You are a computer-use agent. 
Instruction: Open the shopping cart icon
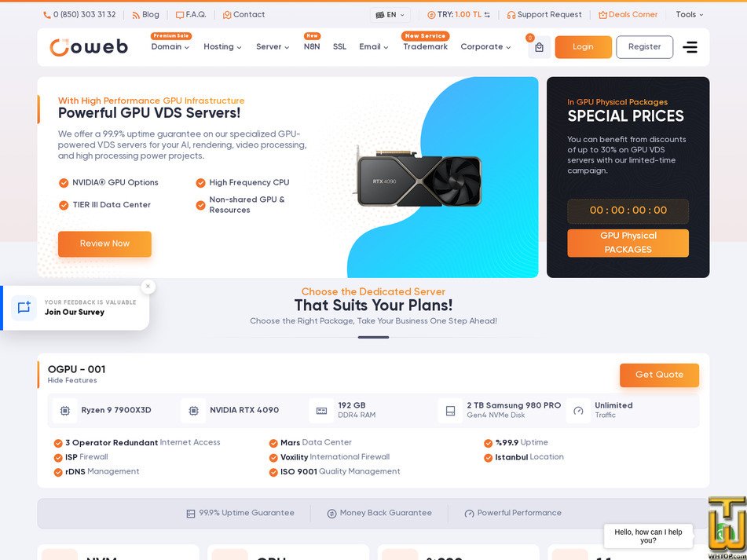539,47
